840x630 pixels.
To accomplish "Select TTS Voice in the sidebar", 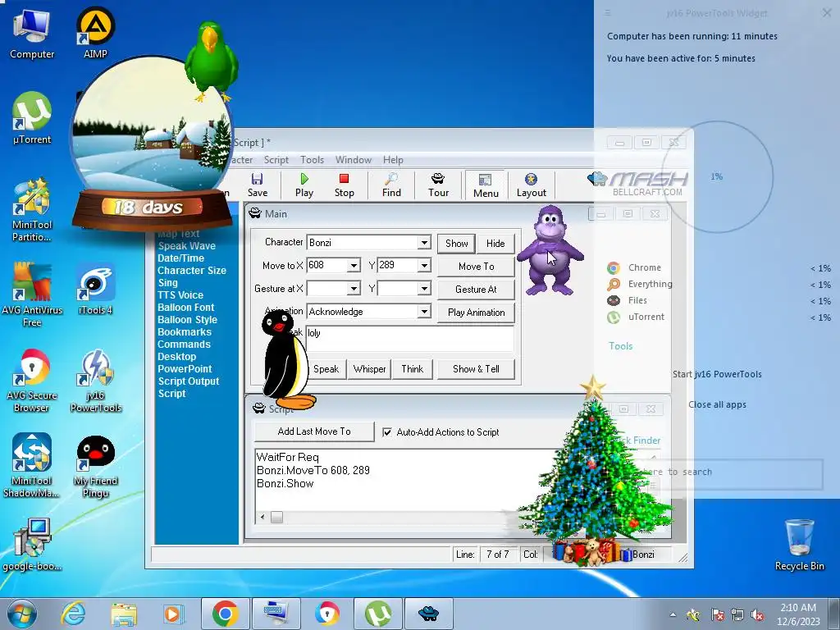I will coord(180,295).
